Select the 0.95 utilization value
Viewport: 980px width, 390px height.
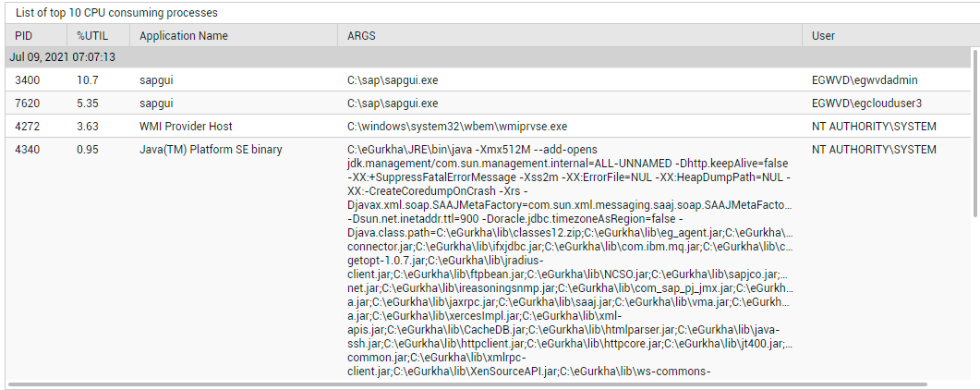pyautogui.click(x=87, y=150)
